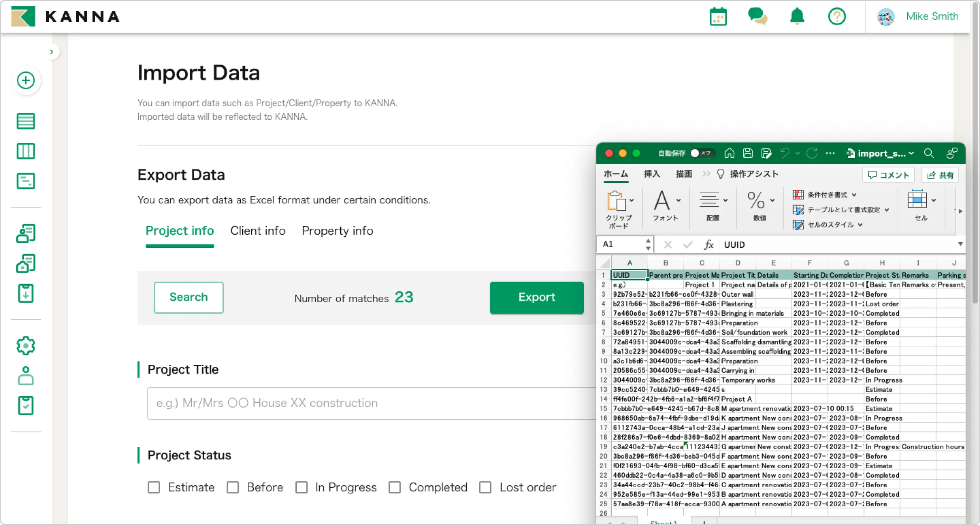Expand the formula bar dropdown arrow
Image resolution: width=980 pixels, height=525 pixels.
click(x=960, y=244)
